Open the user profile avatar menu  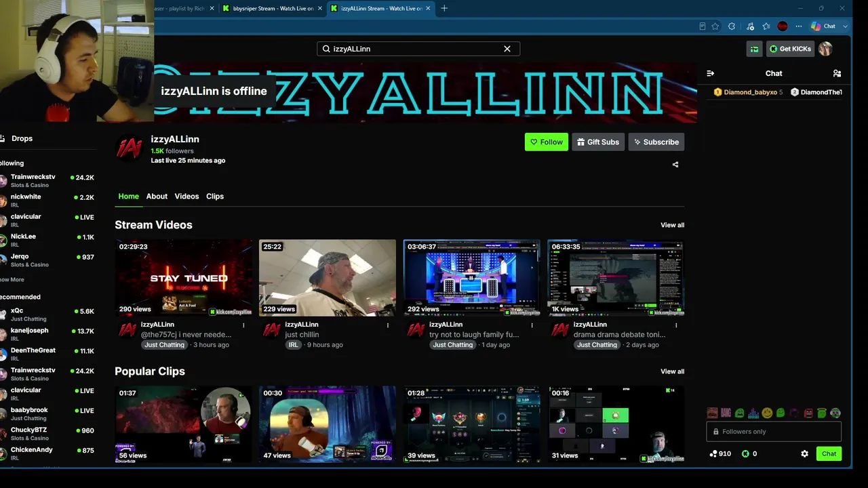(x=825, y=49)
